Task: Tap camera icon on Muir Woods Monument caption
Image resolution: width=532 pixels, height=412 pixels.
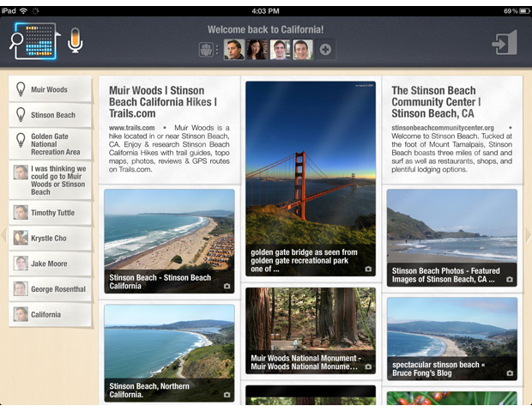Action: tap(368, 367)
